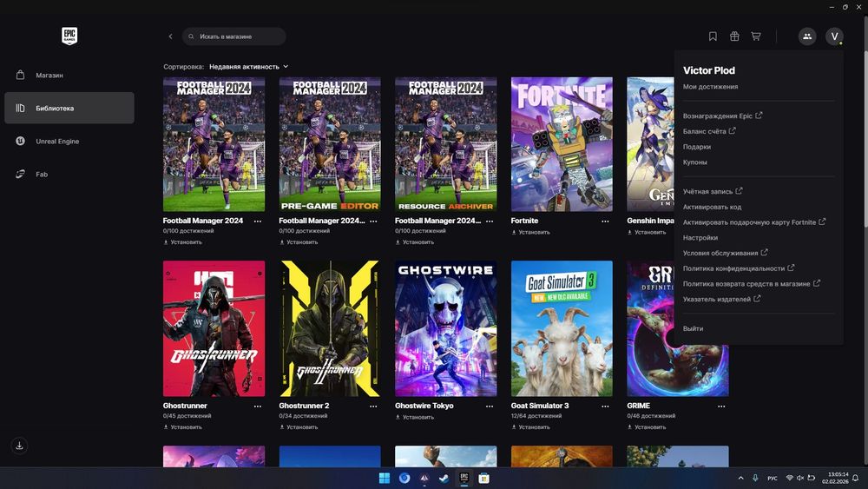
Task: Open Политика конфиденциальности link
Action: (x=739, y=268)
